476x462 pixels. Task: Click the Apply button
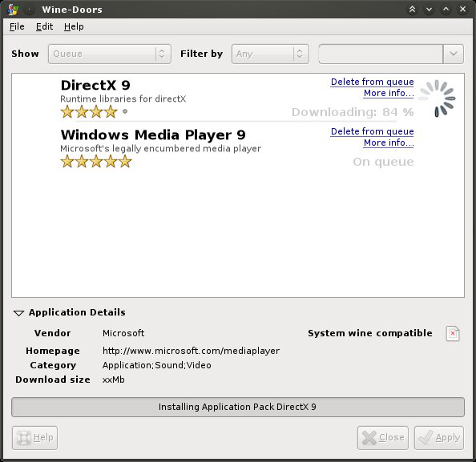439,438
